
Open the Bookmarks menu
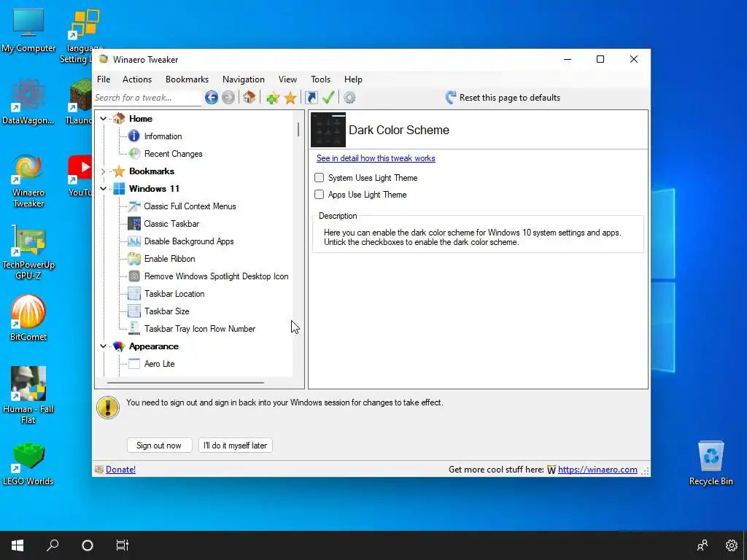[x=187, y=79]
